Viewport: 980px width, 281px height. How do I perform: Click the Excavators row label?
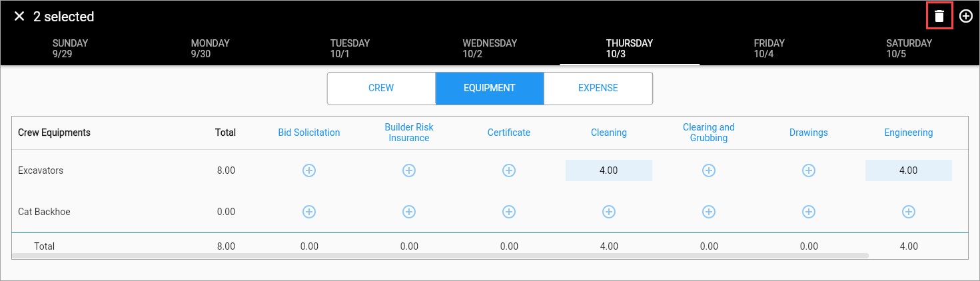coord(41,170)
